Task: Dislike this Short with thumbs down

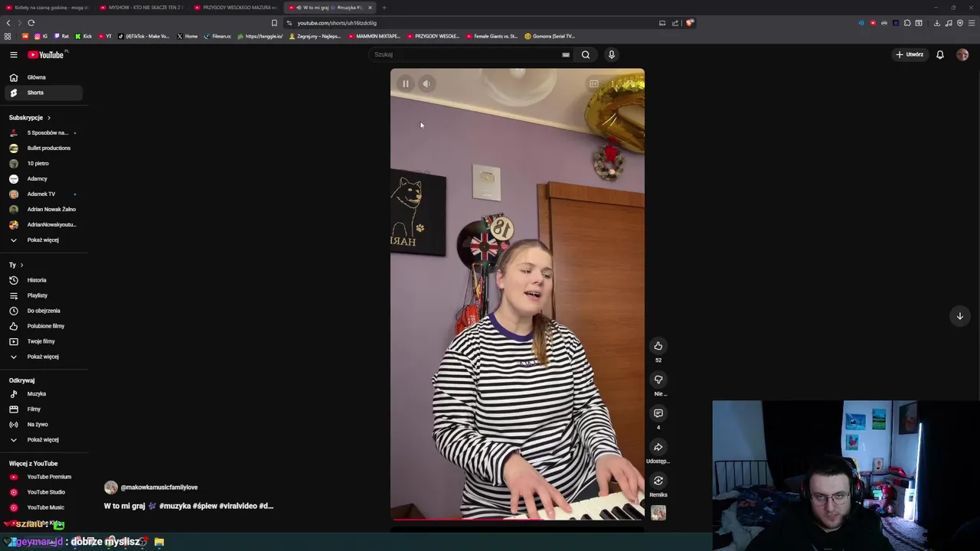Action: click(658, 380)
